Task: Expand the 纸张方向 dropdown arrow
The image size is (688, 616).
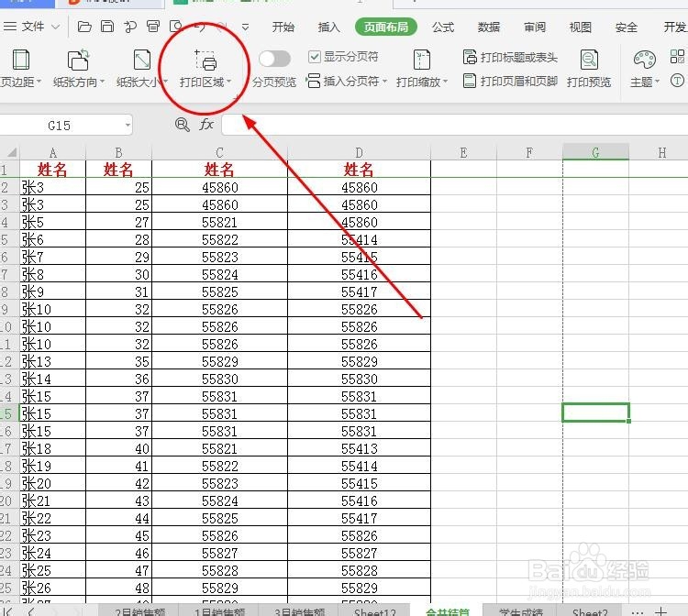Action: pos(102,82)
